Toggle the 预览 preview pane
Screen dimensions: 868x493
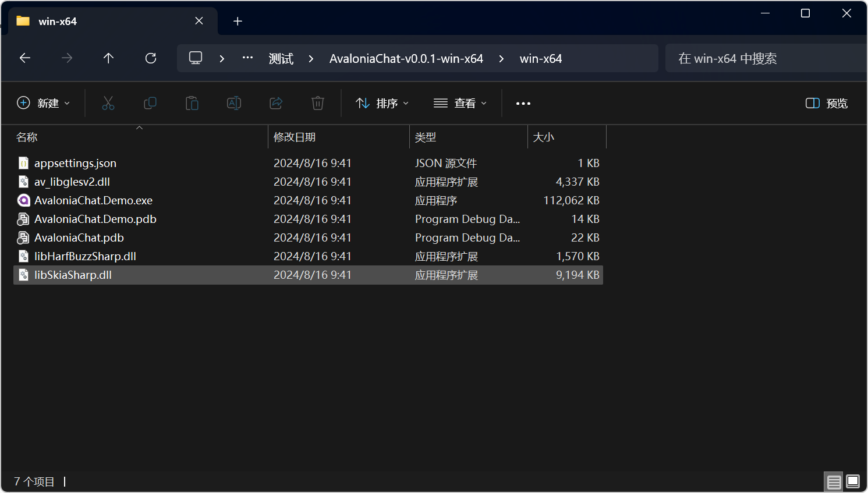[827, 104]
